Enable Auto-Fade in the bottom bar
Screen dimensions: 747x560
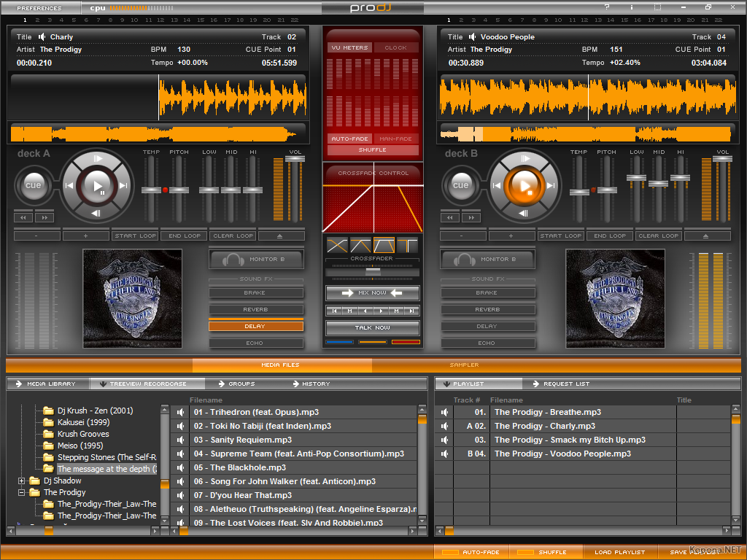point(472,552)
